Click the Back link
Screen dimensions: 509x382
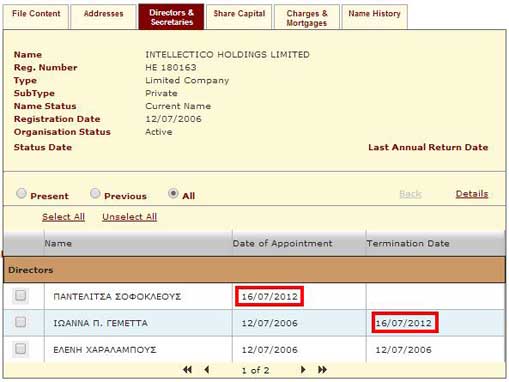pyautogui.click(x=410, y=194)
